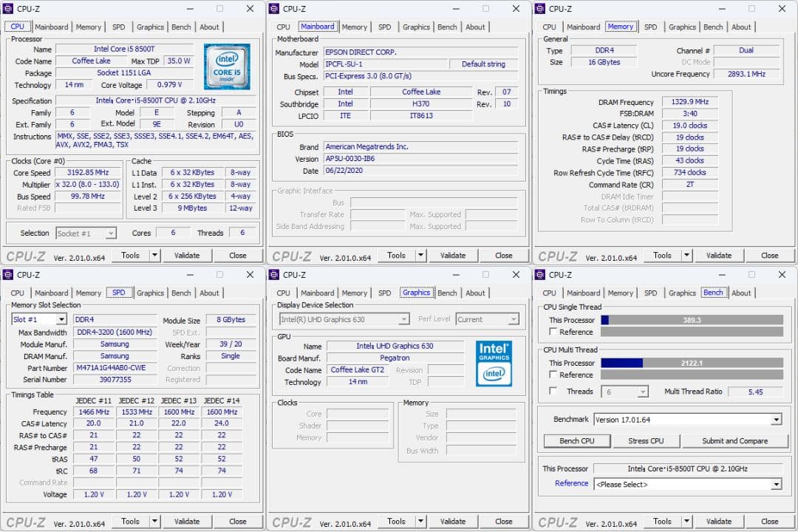Viewport: 798px width, 532px height.
Task: Click the Intel Core i5 logo badge
Action: point(227,66)
